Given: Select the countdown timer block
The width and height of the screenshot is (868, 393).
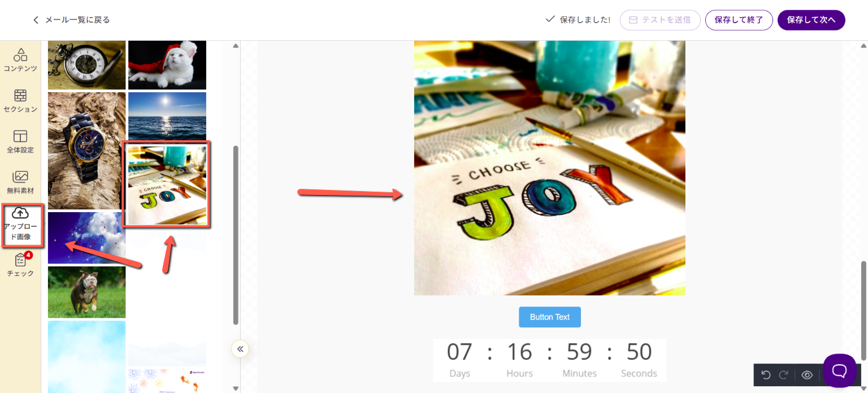Looking at the screenshot, I should tap(549, 360).
